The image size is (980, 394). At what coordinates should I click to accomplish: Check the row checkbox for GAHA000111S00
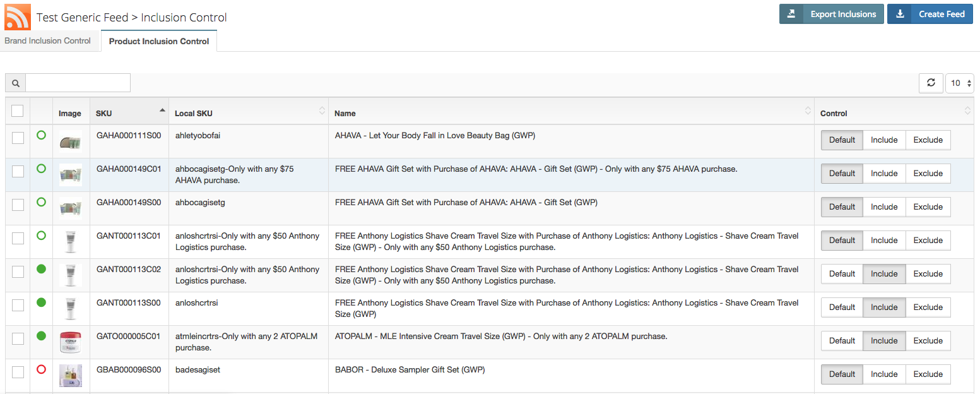pos(18,138)
